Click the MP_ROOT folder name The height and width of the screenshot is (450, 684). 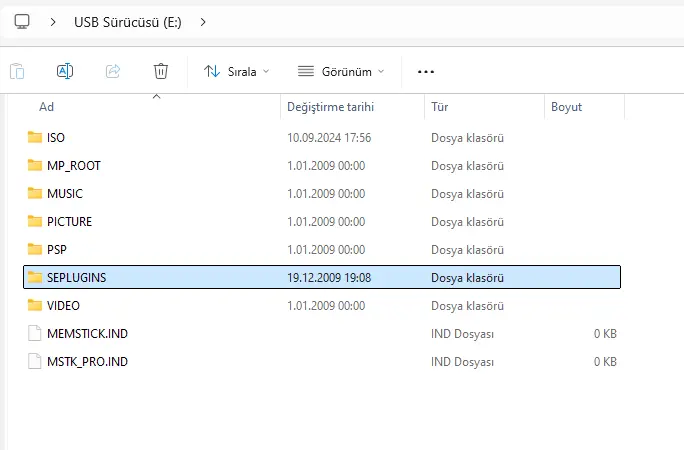(x=74, y=166)
